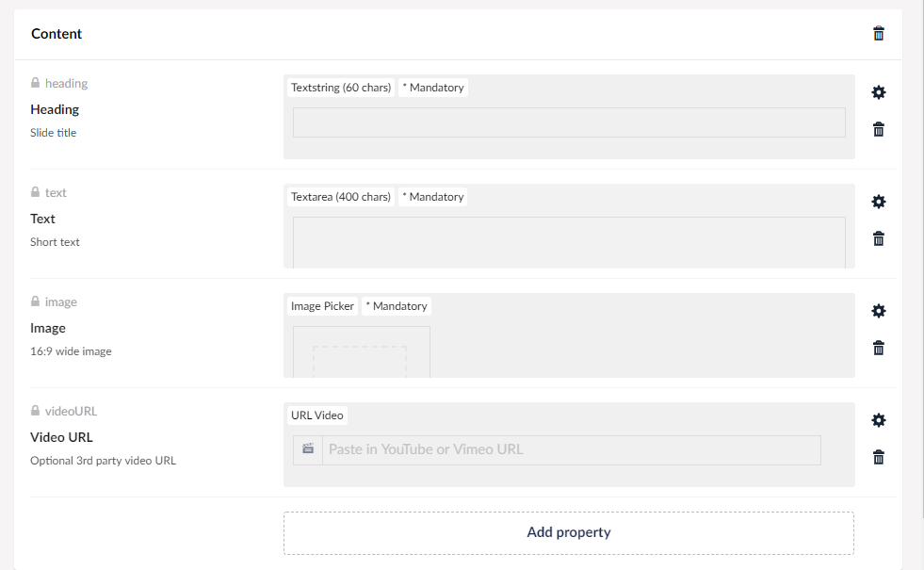Click inside the Heading text input
Image resolution: width=924 pixels, height=570 pixels.
coord(568,122)
